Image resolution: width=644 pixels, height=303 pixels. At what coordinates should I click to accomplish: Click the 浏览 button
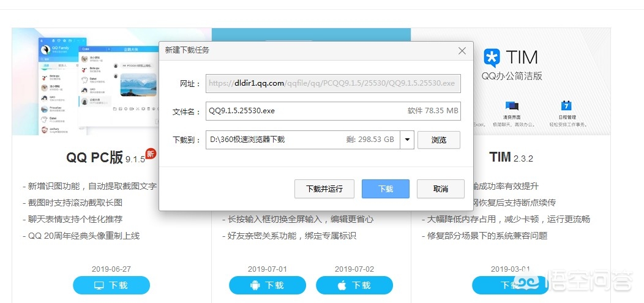[x=439, y=140]
